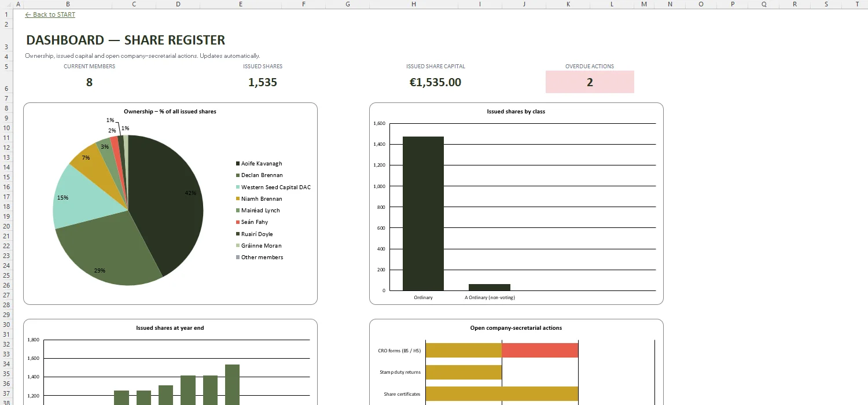Select the short A Ordinary (non-voting) bar

click(x=490, y=287)
